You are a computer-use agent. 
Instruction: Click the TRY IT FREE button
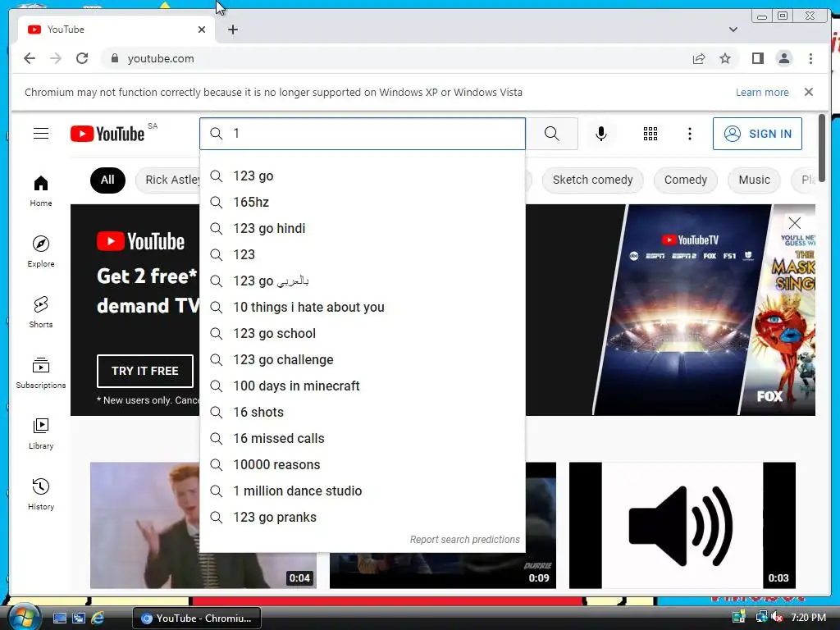click(145, 371)
